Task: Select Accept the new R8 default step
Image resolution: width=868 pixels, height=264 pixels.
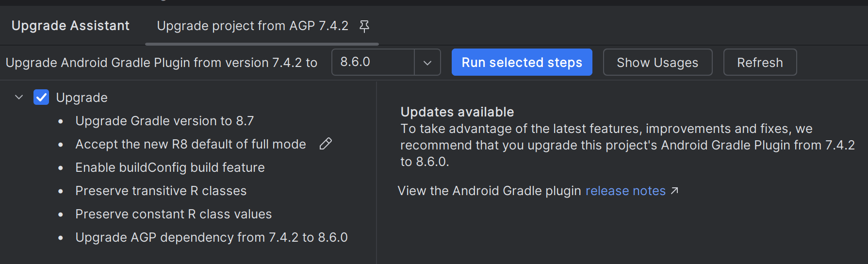Action: 190,144
